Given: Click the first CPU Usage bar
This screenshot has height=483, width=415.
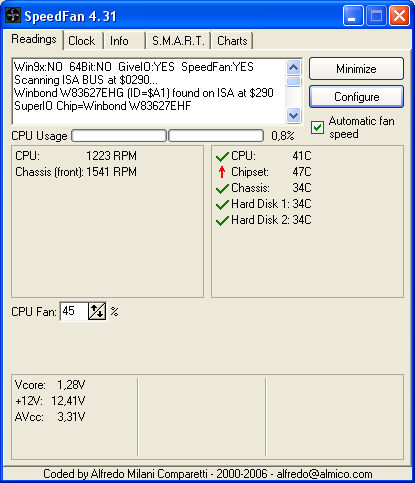Looking at the screenshot, I should tap(119, 136).
